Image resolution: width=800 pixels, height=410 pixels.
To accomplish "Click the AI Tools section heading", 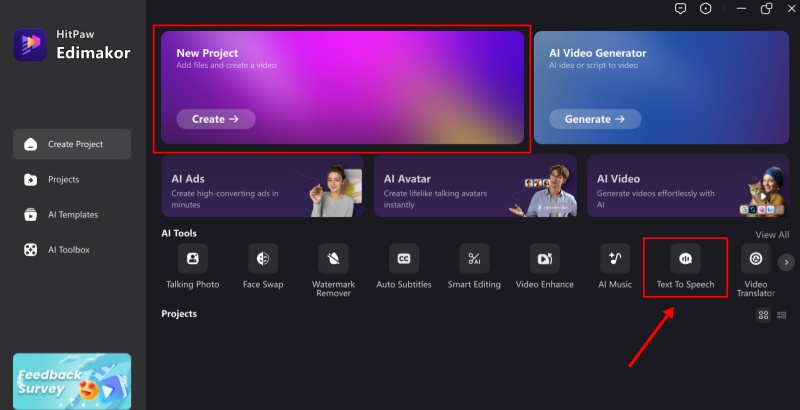I will coord(179,233).
